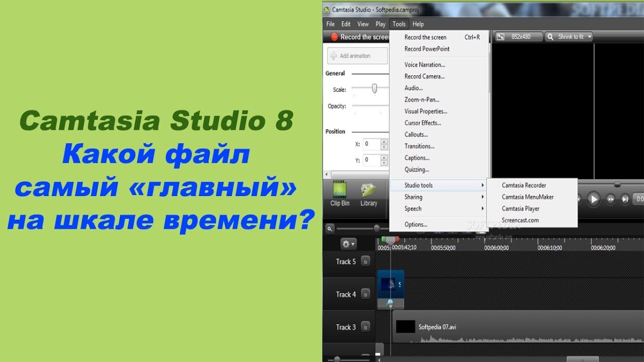Open Cursor Effects from the menu
Viewport: 644px width, 362px height.
(x=439, y=123)
